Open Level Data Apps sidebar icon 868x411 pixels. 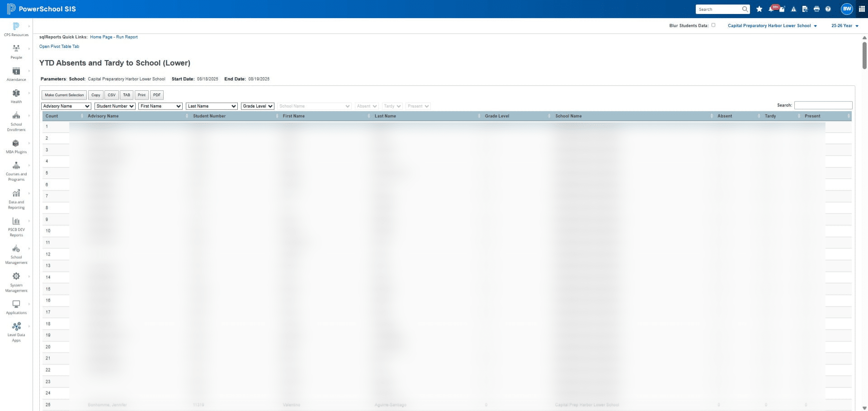[x=16, y=332]
